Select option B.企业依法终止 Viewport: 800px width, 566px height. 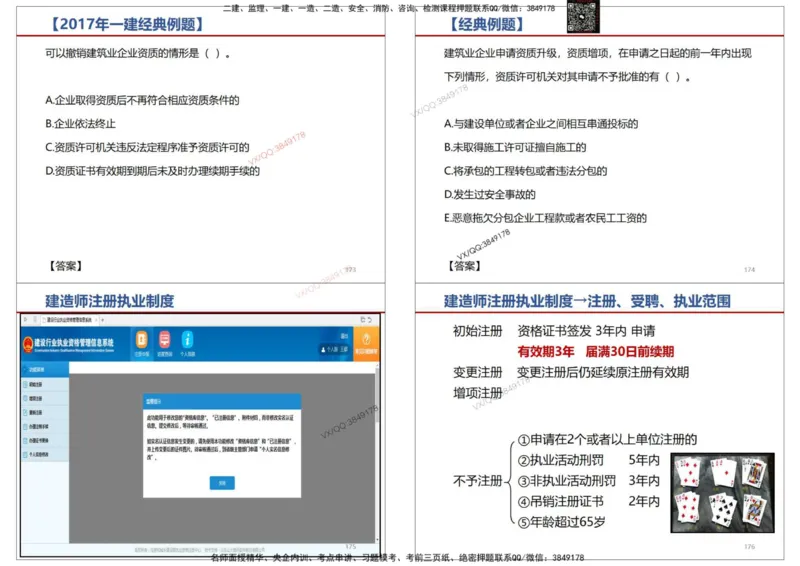pos(81,124)
